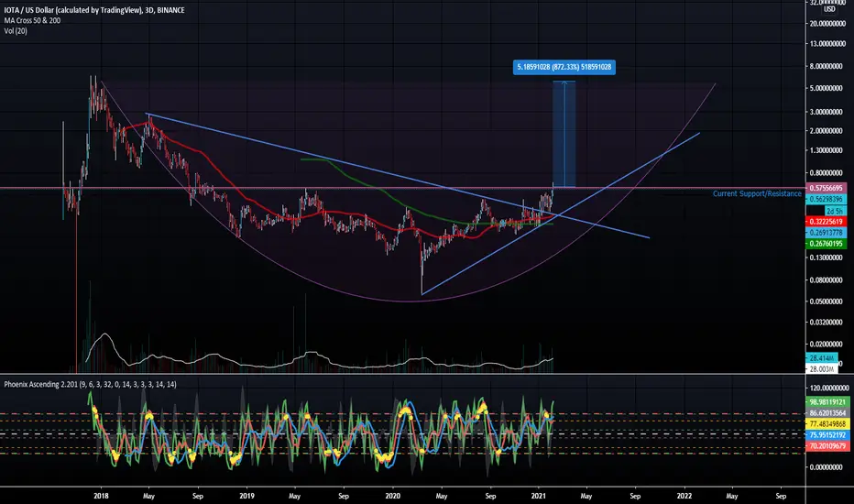Select the Phoenix Ascending 2.201 indicator legend
This screenshot has height=504, width=854.
pos(91,384)
